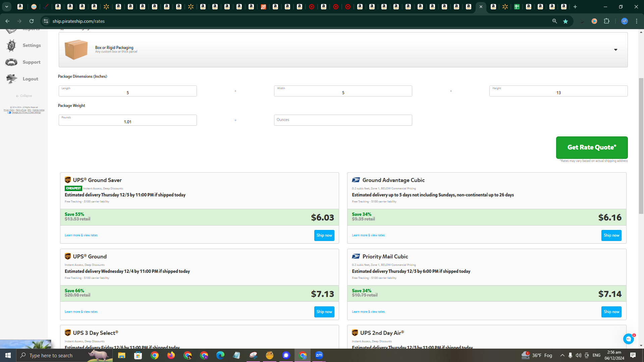
Task: Click the CHEAPEST badge on UPS Ground Saver
Action: coord(73,188)
